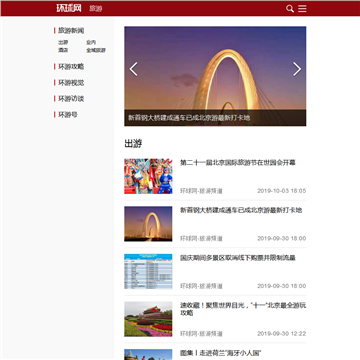Open article 速收藏！聚焦世界目光 北京最全游玩攻略
Screen dimensions: 360x360
pos(243,309)
